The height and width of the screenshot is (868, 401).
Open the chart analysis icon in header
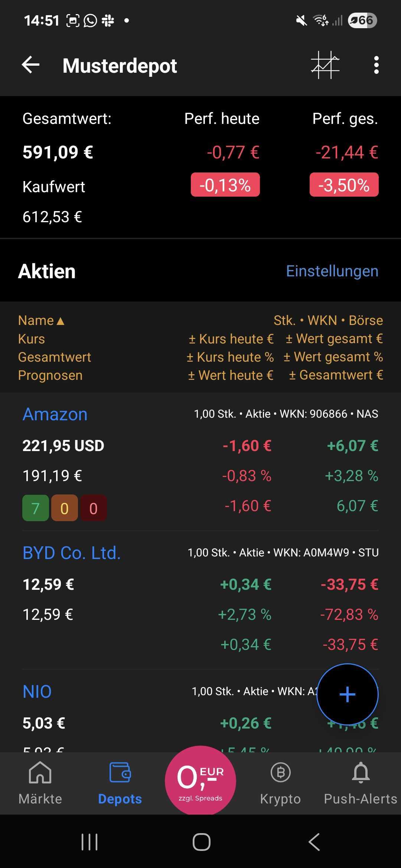pos(325,65)
